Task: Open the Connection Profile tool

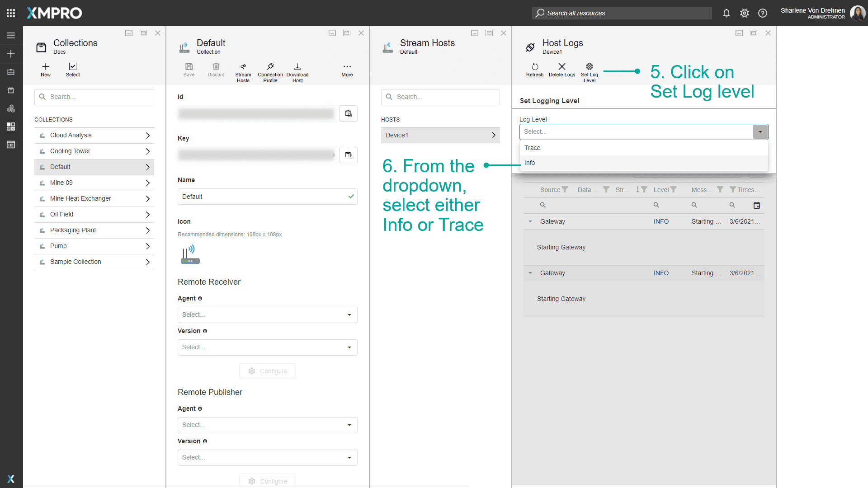Action: point(270,67)
